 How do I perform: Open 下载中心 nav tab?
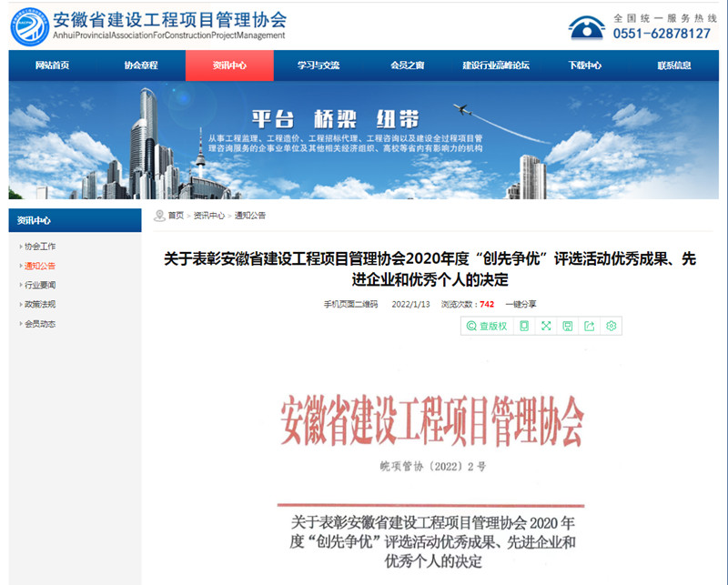[584, 66]
